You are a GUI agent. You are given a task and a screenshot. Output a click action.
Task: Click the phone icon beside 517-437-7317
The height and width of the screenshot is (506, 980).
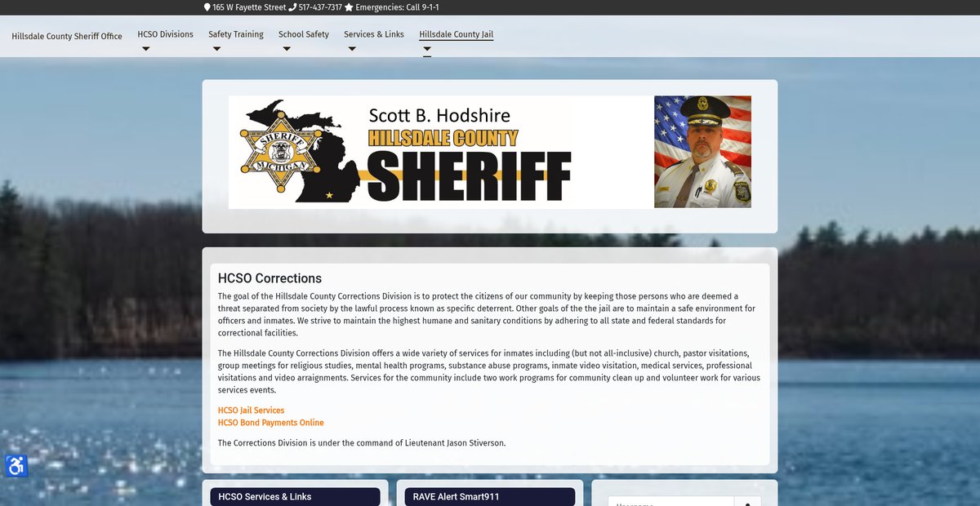tap(292, 7)
